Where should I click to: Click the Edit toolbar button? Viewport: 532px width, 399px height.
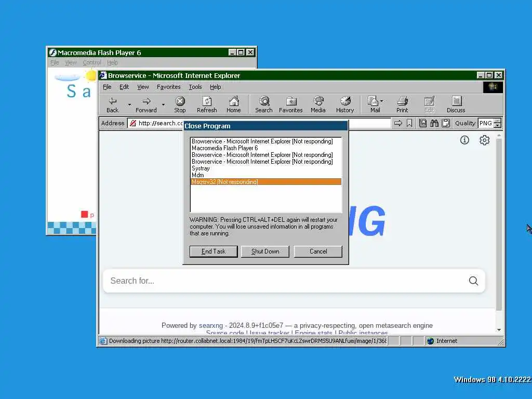click(x=429, y=104)
